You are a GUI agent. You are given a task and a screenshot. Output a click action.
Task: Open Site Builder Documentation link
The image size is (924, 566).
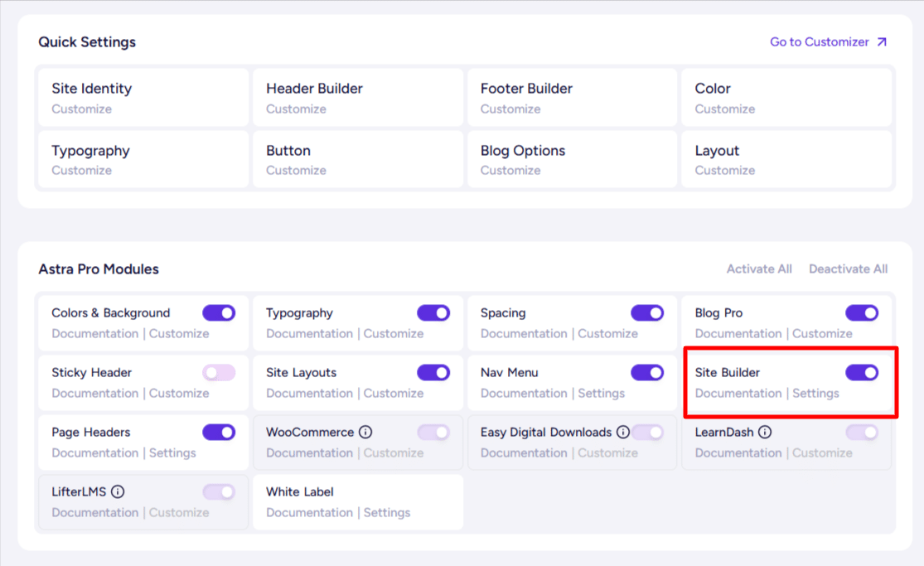738,394
